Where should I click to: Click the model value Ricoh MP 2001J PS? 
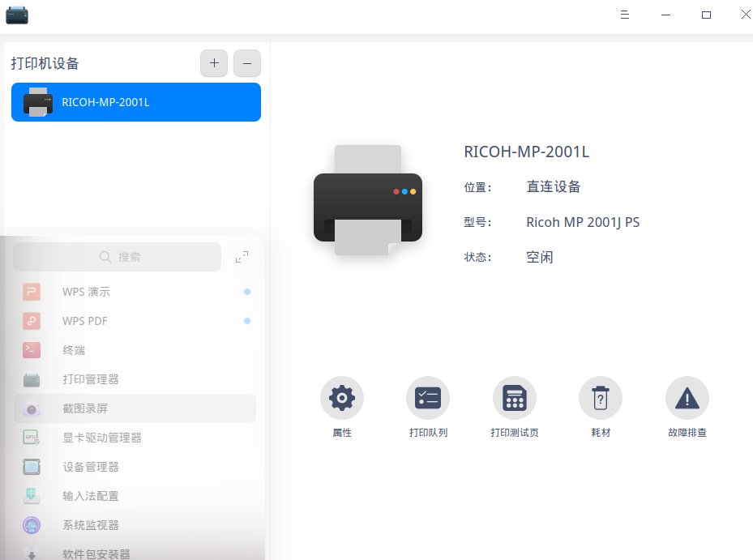click(x=583, y=222)
